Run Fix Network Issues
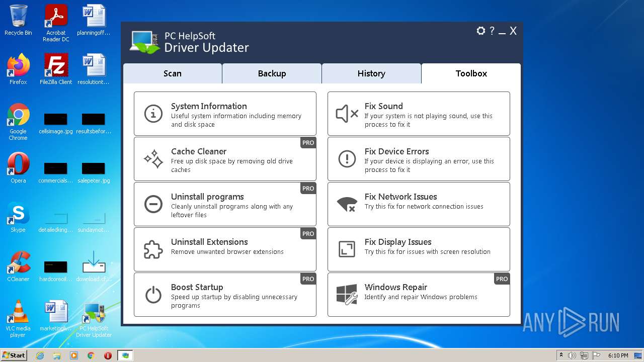 point(419,204)
